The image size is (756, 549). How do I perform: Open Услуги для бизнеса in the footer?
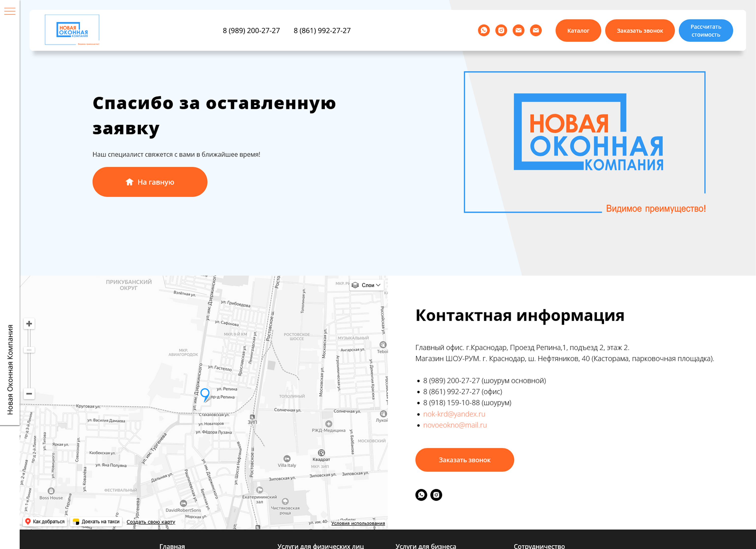pos(426,546)
